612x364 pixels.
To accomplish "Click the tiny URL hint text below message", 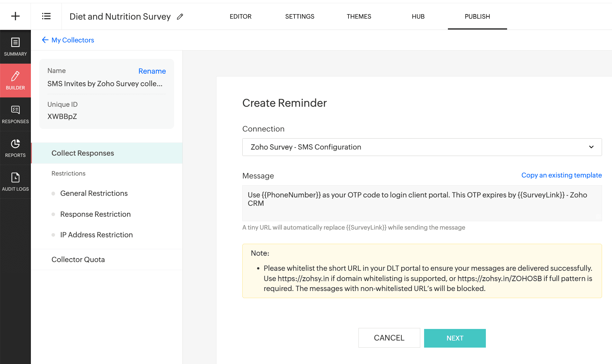I will coord(354,227).
